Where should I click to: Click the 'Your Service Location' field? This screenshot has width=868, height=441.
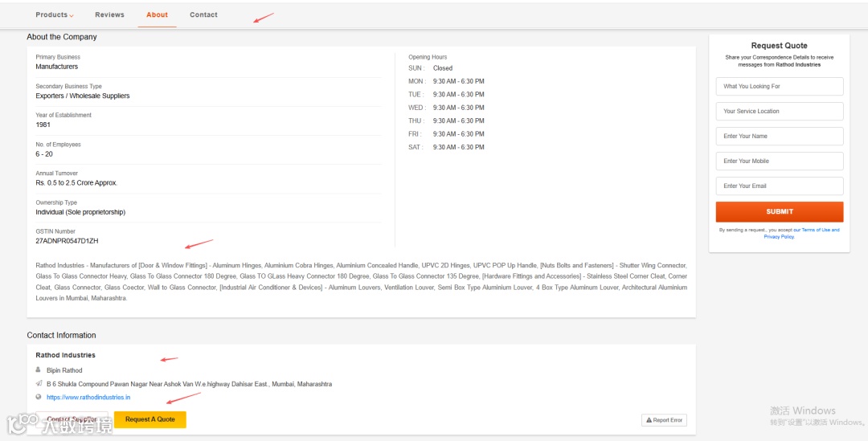point(780,111)
